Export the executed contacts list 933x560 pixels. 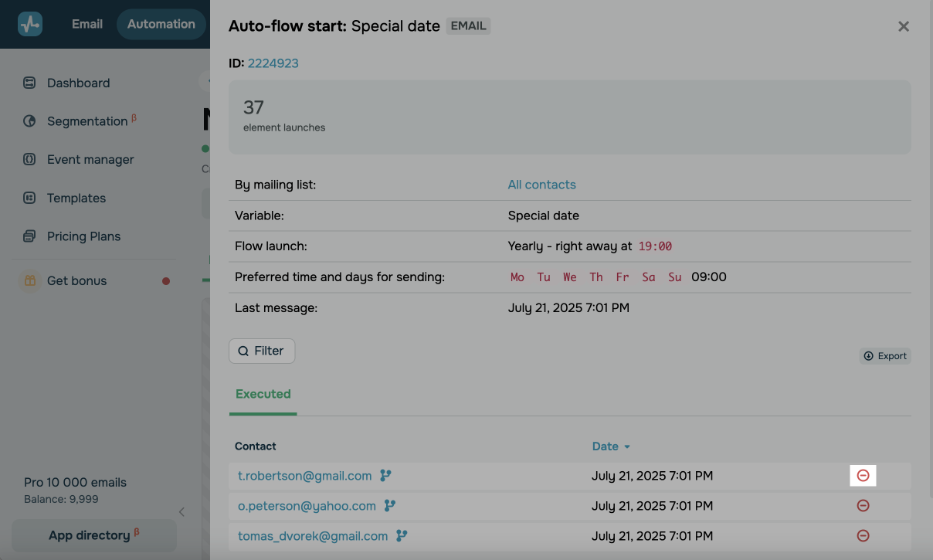click(885, 356)
